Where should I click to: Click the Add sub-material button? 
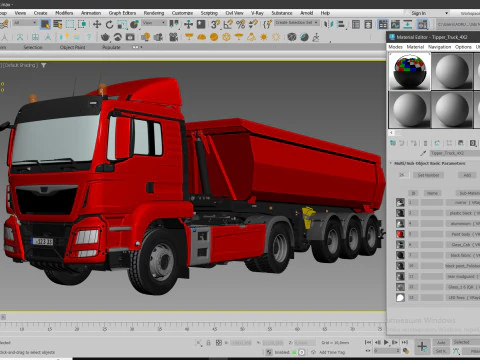[x=467, y=175]
